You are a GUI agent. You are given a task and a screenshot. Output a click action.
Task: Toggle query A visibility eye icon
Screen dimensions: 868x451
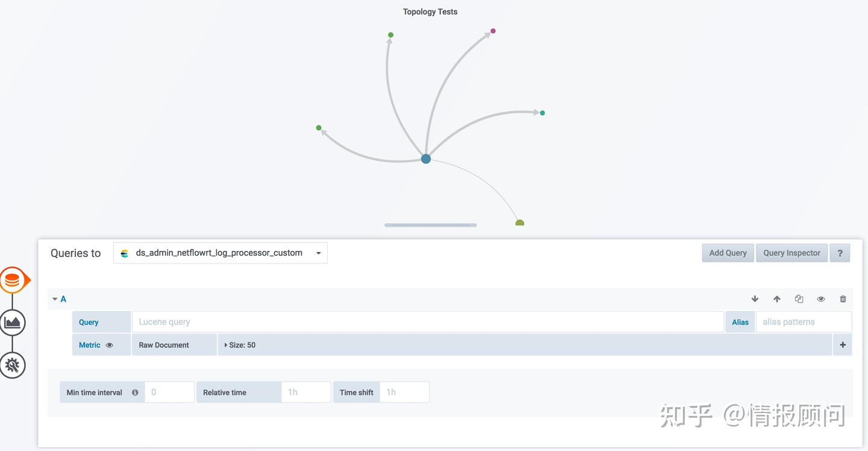(820, 299)
